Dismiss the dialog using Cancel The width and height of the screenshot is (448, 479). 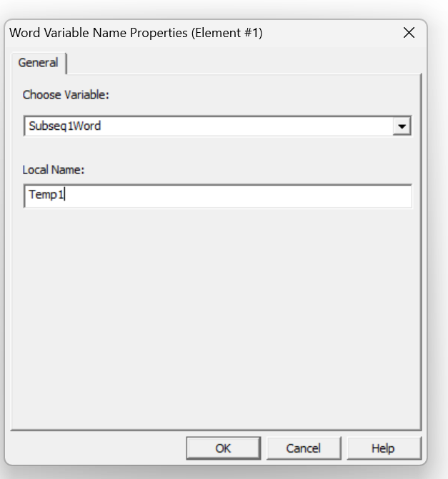tap(304, 448)
